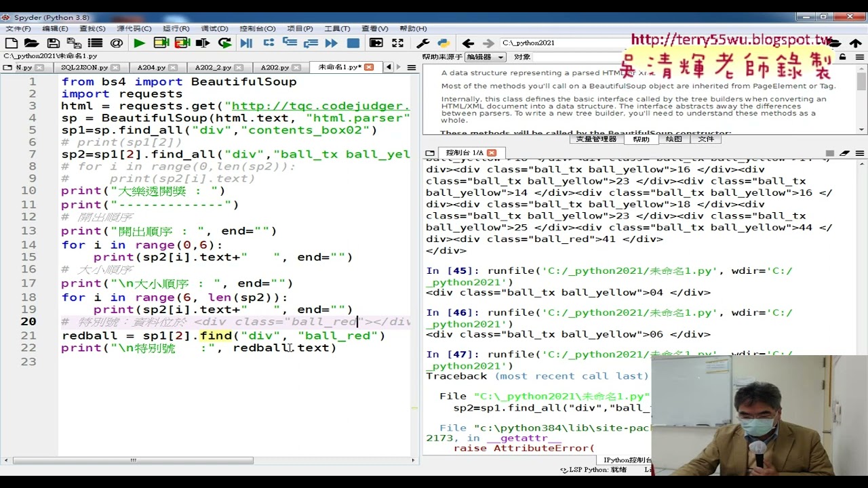Run the file with green play icon
Screen dimensions: 868x488
coord(139,43)
